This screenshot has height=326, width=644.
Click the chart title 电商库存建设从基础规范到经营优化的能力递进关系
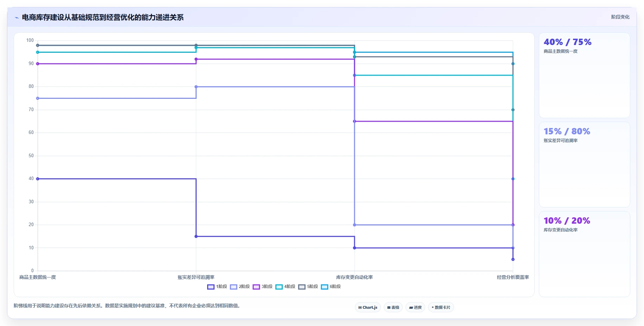[103, 18]
